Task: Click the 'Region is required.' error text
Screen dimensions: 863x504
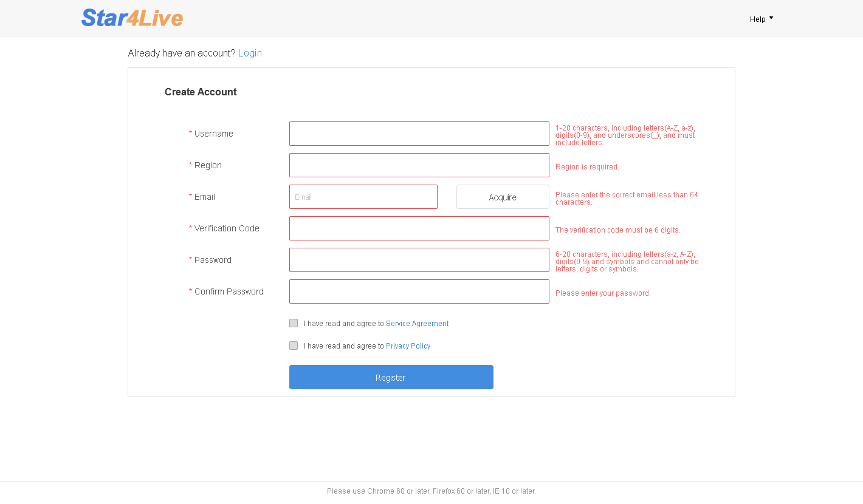Action: tap(587, 167)
